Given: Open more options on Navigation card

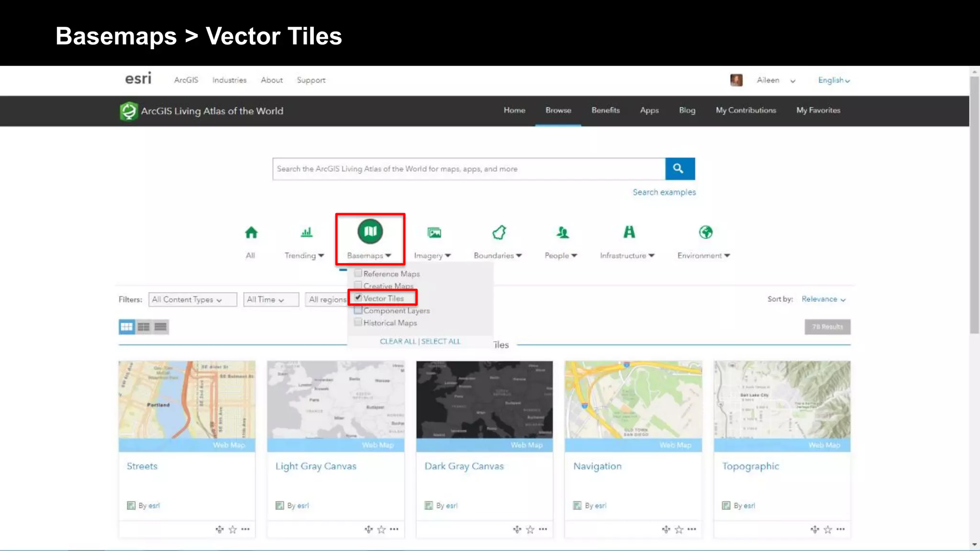Looking at the screenshot, I should point(692,529).
